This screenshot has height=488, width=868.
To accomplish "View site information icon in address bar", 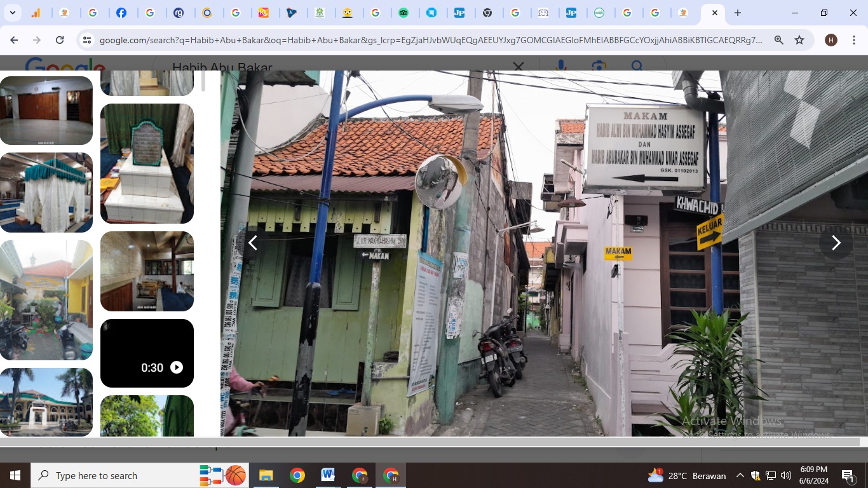I will (87, 40).
